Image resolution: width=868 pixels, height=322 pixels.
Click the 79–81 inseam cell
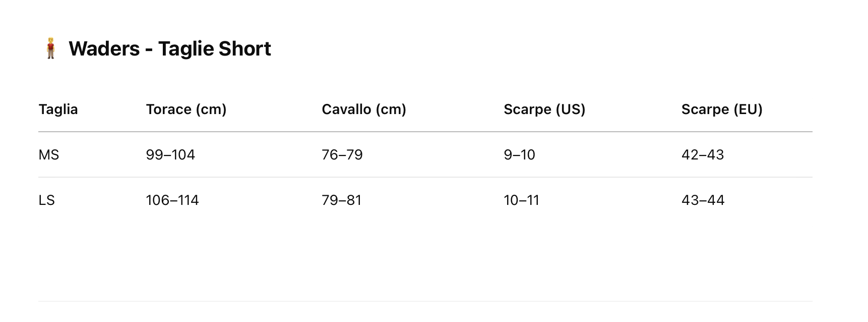(x=341, y=200)
